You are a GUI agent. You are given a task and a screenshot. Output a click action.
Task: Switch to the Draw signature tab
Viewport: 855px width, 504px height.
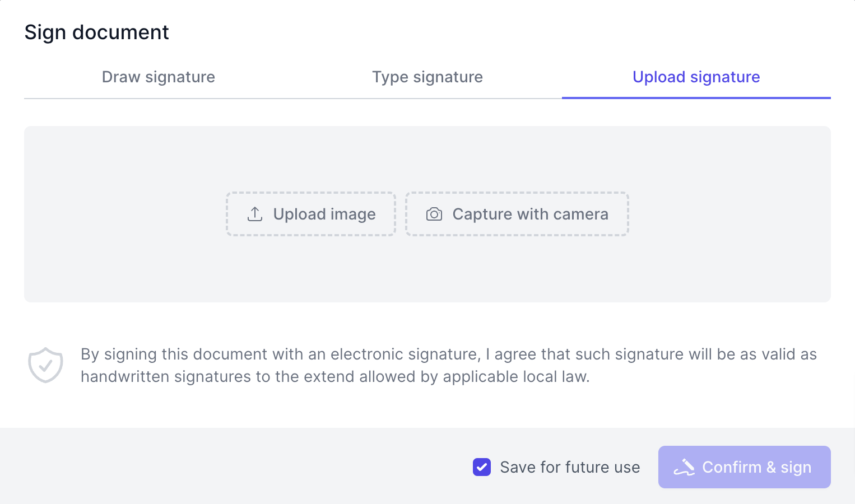click(x=159, y=77)
